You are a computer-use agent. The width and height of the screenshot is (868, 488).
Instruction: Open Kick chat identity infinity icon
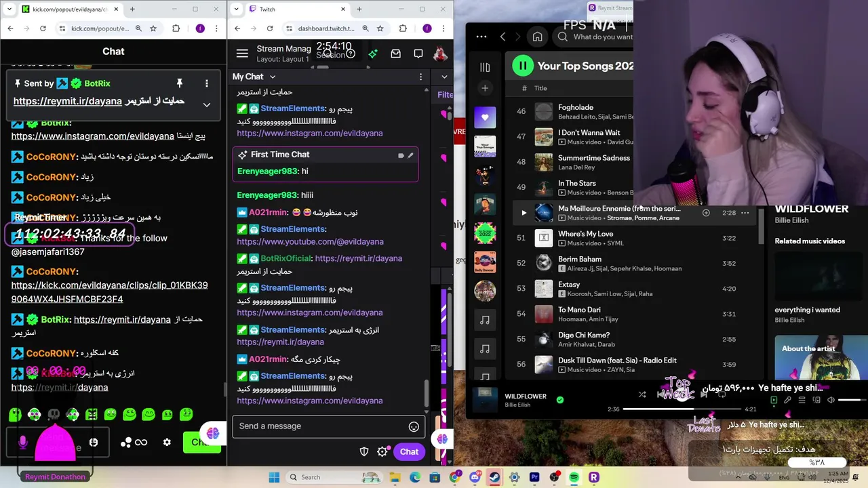click(x=141, y=442)
